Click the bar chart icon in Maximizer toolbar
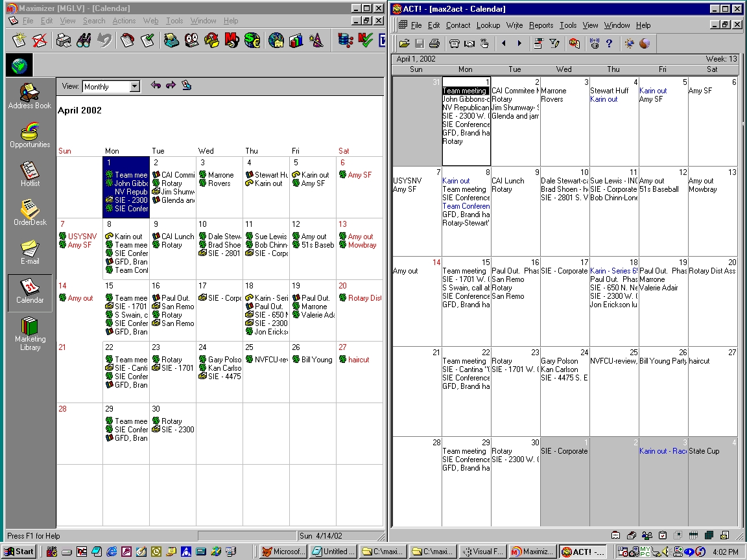This screenshot has width=747, height=560. (296, 40)
